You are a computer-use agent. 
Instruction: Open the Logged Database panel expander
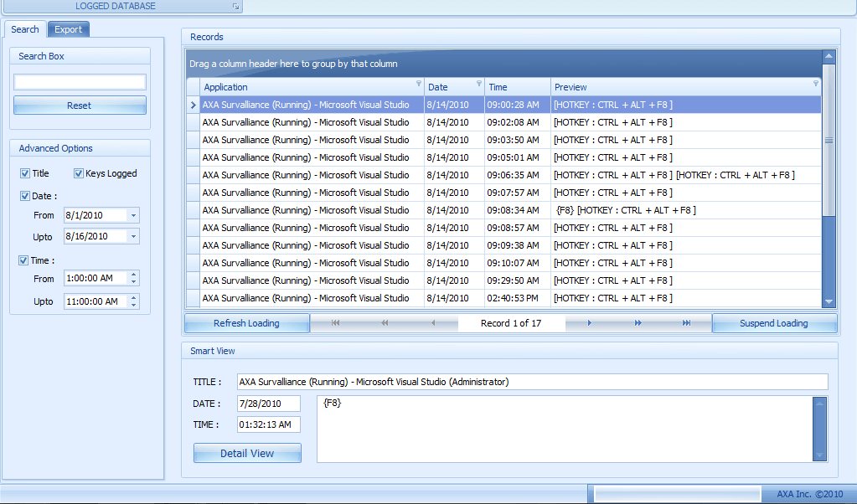236,7
